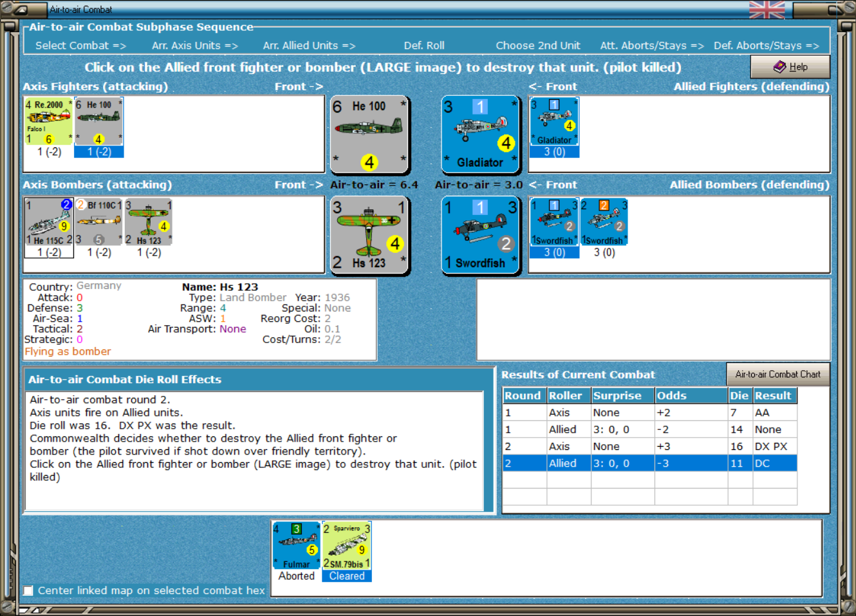Select the second small Swordfish counter marked 2
Image resolution: width=856 pixels, height=616 pixels.
tap(604, 221)
